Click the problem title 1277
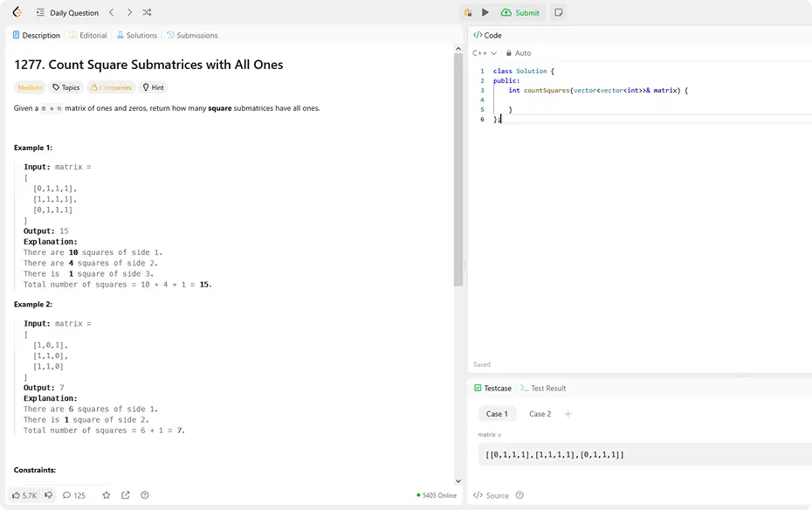This screenshot has height=510, width=812. click(148, 65)
